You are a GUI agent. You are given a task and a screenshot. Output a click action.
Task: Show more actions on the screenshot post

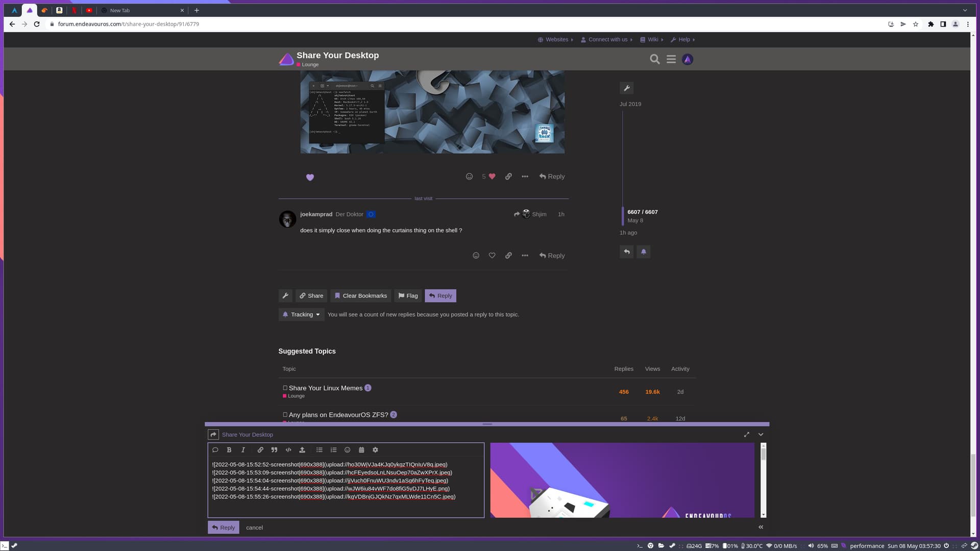point(525,177)
